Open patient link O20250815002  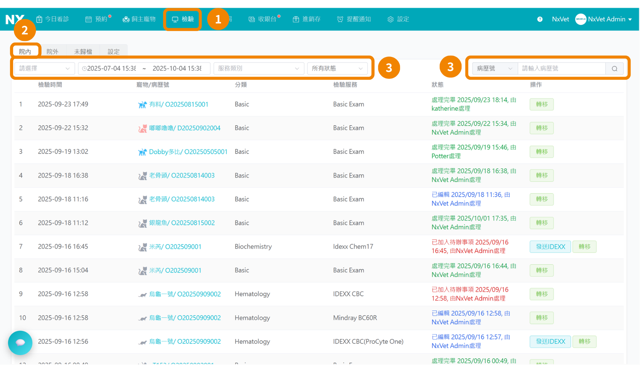coord(182,223)
